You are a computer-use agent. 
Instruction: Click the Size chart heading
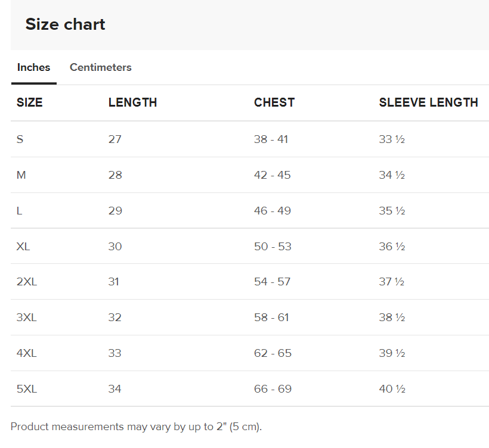click(x=65, y=24)
